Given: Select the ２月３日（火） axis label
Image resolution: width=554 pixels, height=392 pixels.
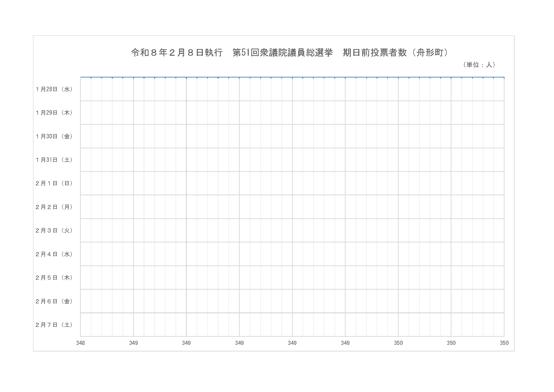Looking at the screenshot, I should [x=54, y=231].
